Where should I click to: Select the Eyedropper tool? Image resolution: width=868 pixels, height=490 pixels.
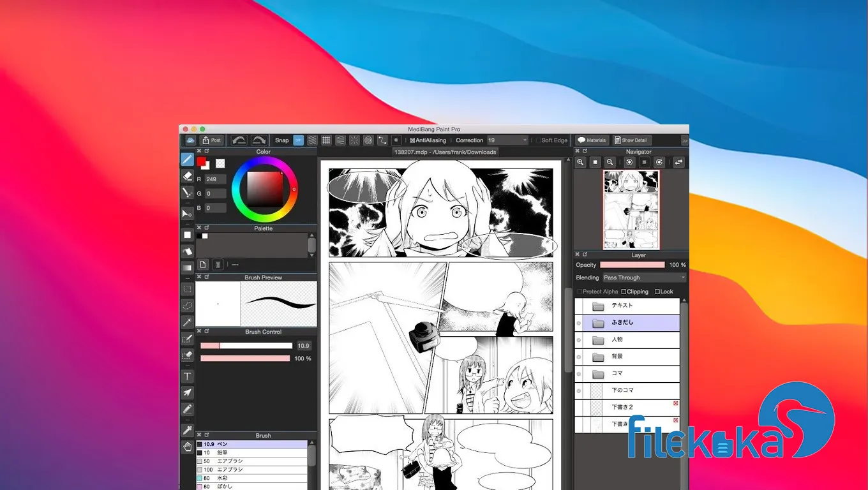click(x=187, y=430)
